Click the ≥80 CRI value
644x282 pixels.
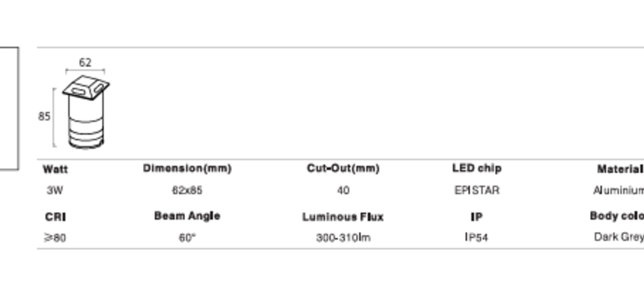click(x=55, y=238)
